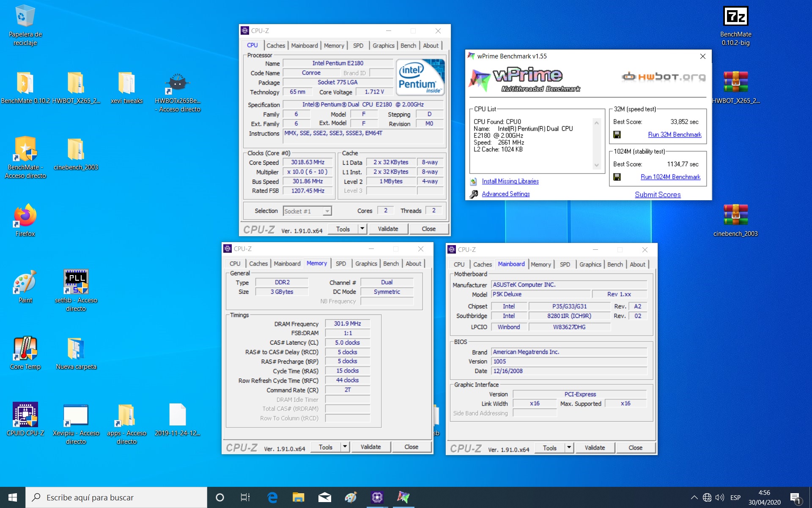Click save icon beside Run 32M Benchmark
Viewport: 812px width, 508px height.
tap(617, 135)
